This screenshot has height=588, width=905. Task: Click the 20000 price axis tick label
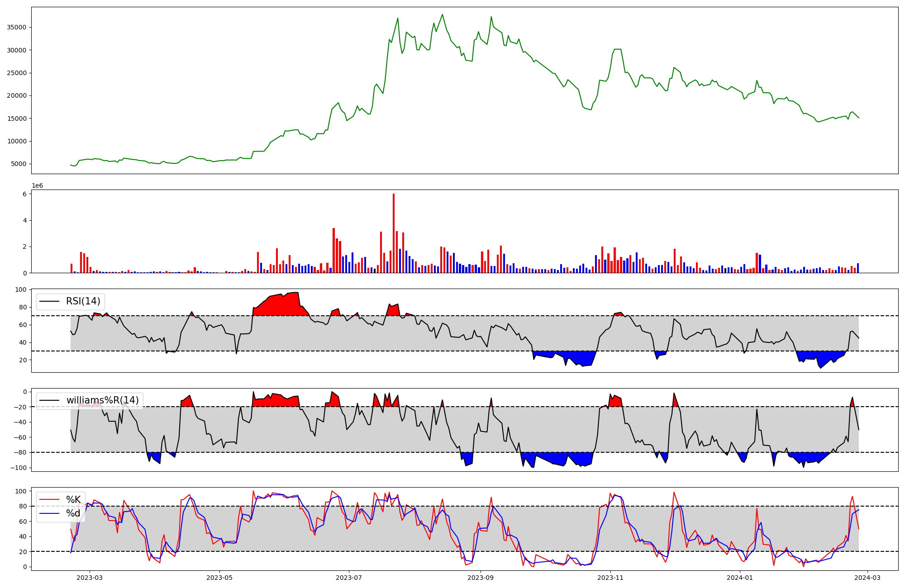click(16, 95)
